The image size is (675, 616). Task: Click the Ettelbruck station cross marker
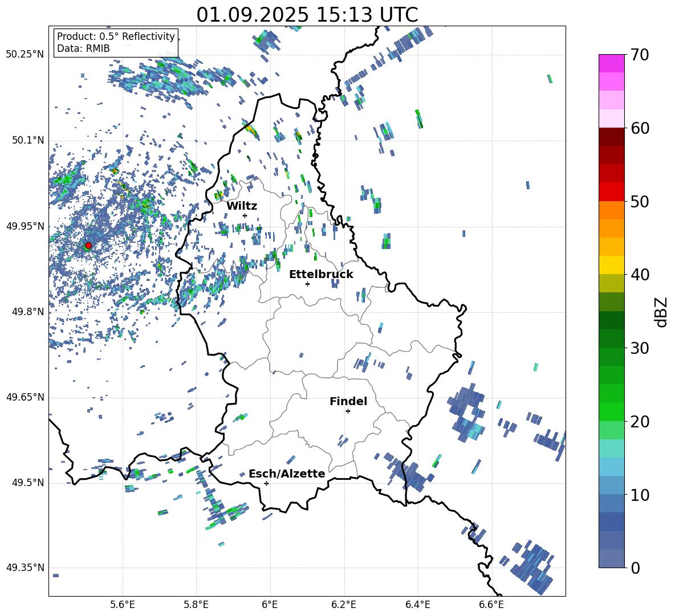pyautogui.click(x=307, y=284)
